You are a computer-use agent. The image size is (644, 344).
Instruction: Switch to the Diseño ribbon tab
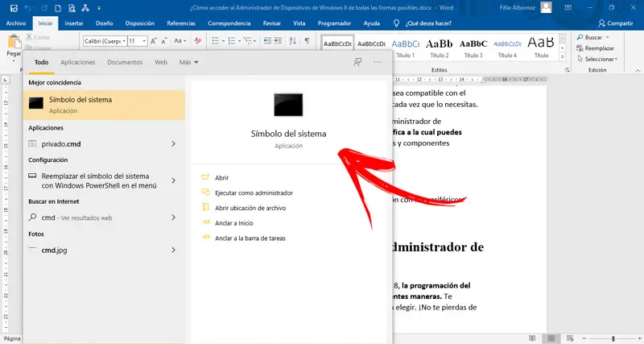105,23
